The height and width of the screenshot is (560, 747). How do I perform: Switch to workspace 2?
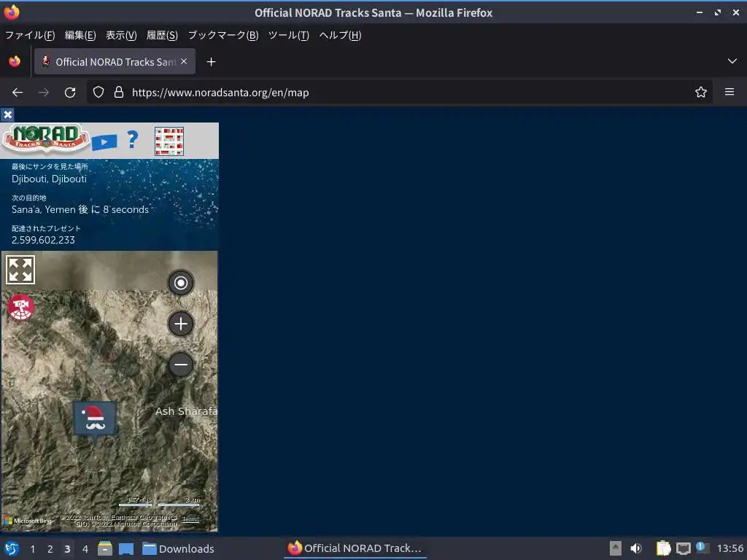(50, 549)
